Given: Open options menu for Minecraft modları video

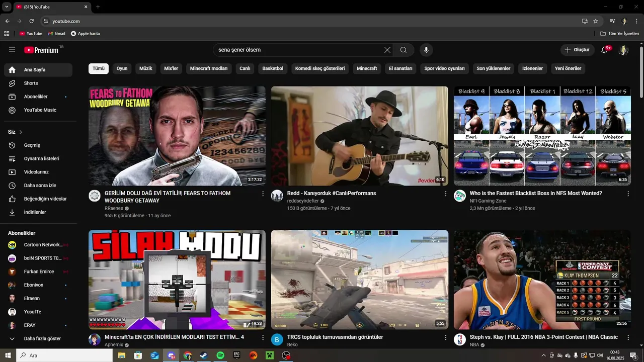Looking at the screenshot, I should 263,337.
